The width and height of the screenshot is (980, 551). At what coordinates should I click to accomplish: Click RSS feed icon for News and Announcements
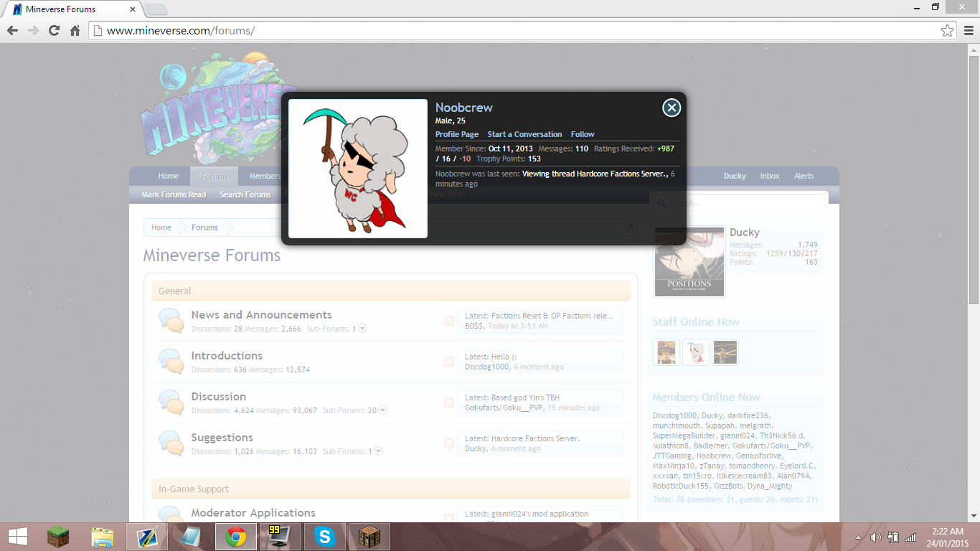click(x=449, y=321)
